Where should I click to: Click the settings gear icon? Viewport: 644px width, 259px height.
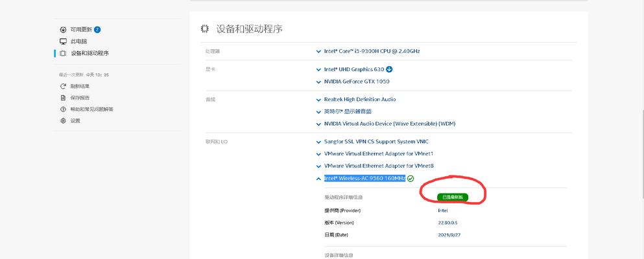click(63, 121)
